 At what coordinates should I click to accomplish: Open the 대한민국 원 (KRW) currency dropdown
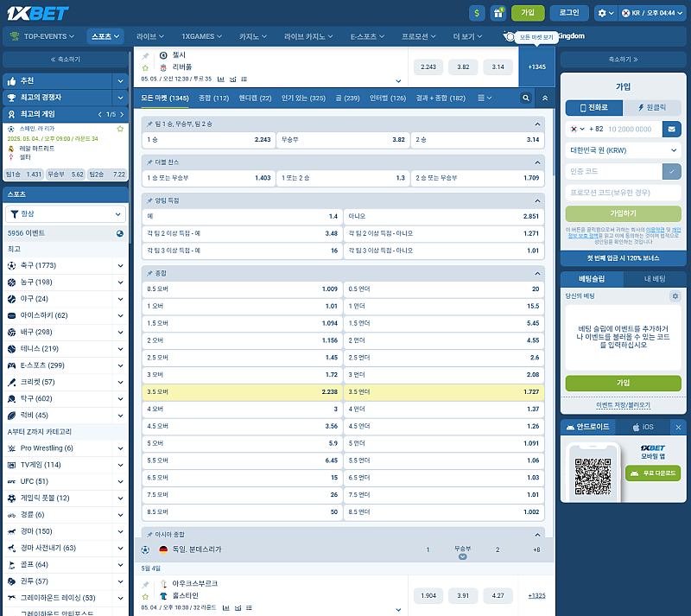coord(623,149)
